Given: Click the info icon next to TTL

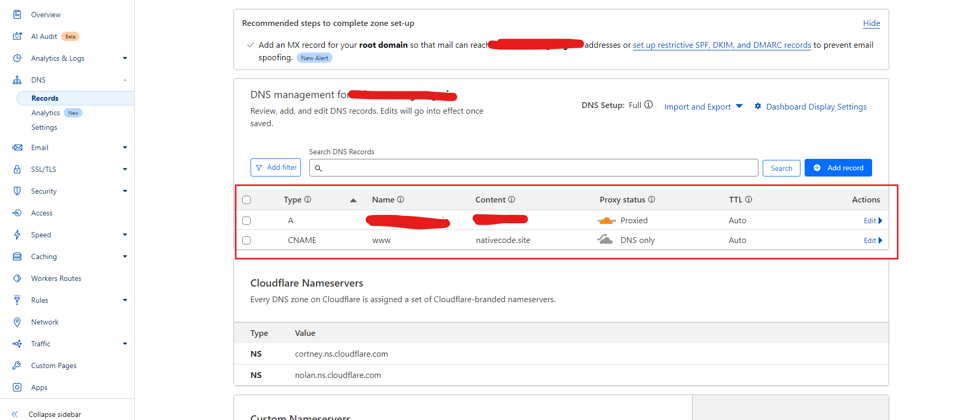Looking at the screenshot, I should pyautogui.click(x=749, y=199).
